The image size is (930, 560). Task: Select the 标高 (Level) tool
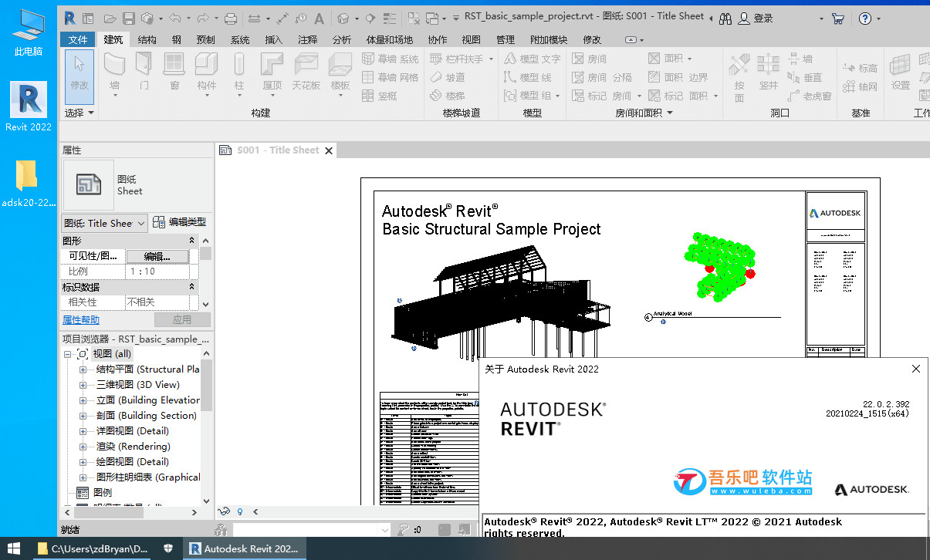(861, 68)
